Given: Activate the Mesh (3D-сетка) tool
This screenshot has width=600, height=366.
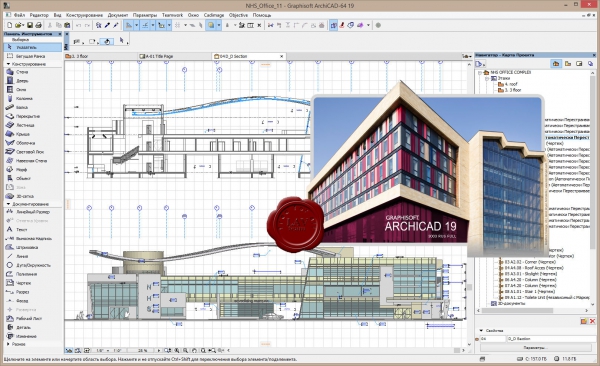Looking at the screenshot, I should pos(32,196).
